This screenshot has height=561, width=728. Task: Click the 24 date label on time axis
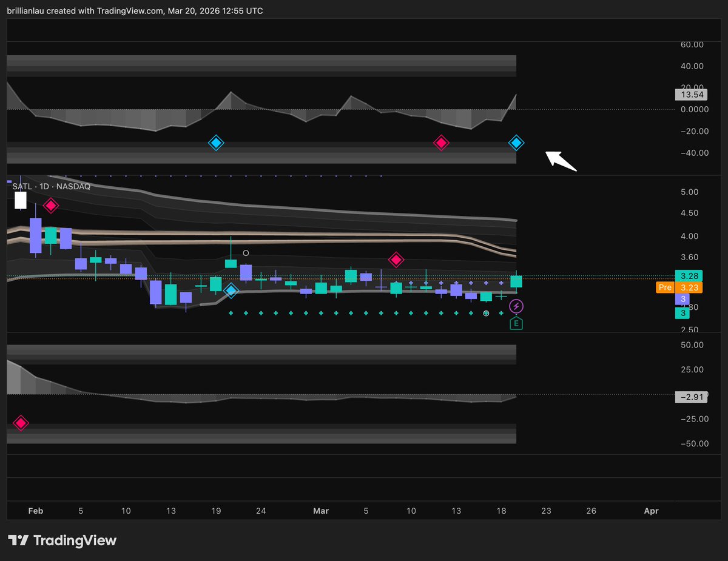coord(261,511)
